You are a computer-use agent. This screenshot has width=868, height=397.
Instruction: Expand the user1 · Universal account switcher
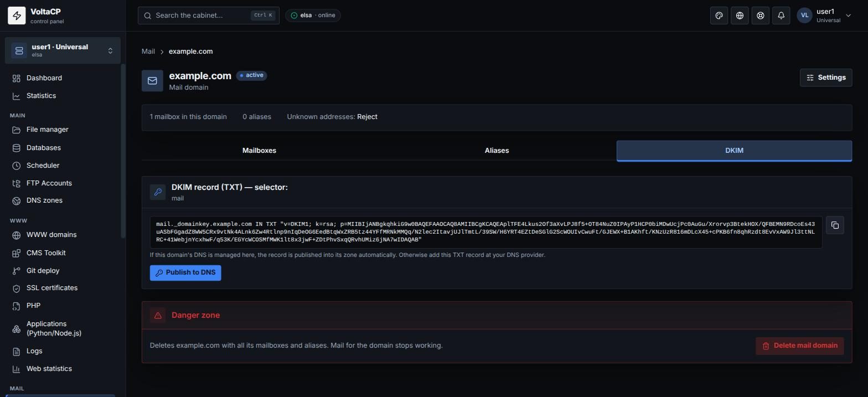point(63,50)
